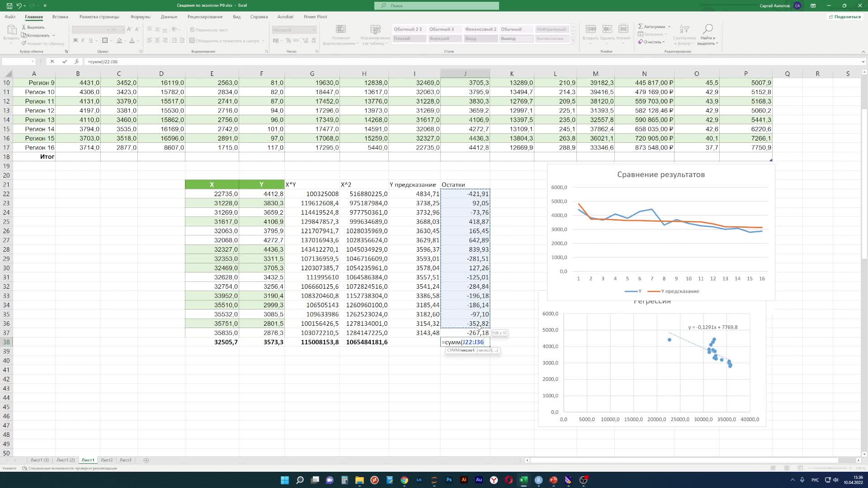Click the Cut (Вырезать) scissors icon
This screenshot has height=488, width=868.
[24, 27]
